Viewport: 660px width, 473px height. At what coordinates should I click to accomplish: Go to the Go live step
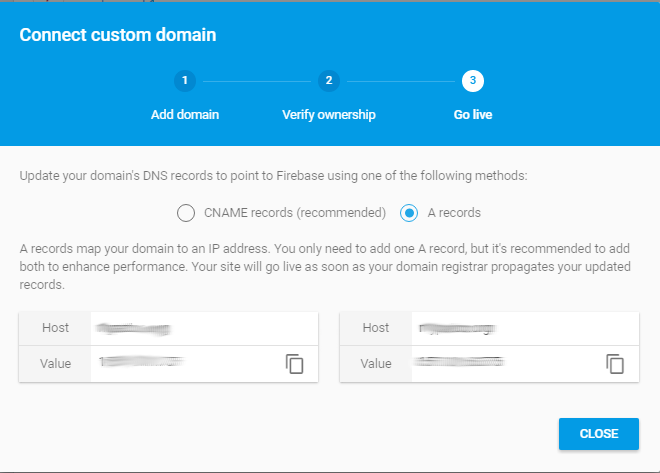(x=473, y=114)
